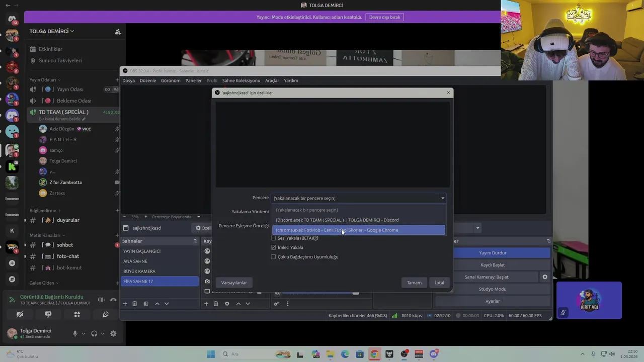Open Düzenle menu in OBS
Image resolution: width=644 pixels, height=362 pixels.
tap(148, 80)
